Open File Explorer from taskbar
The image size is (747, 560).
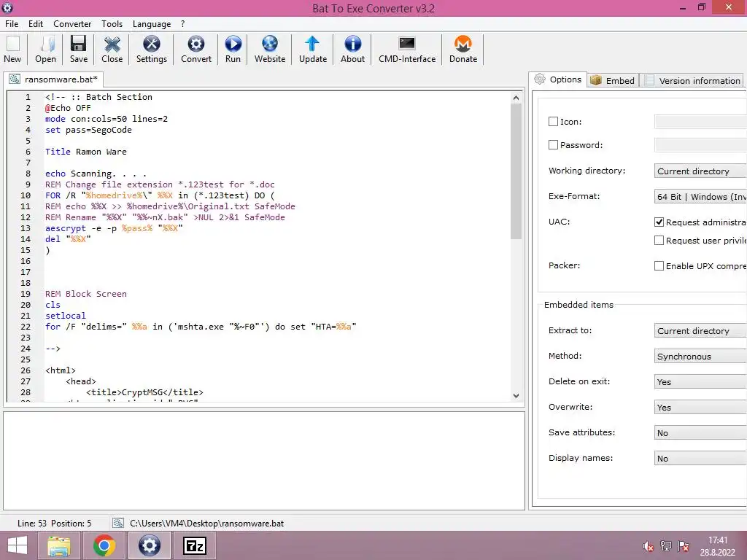(x=58, y=545)
